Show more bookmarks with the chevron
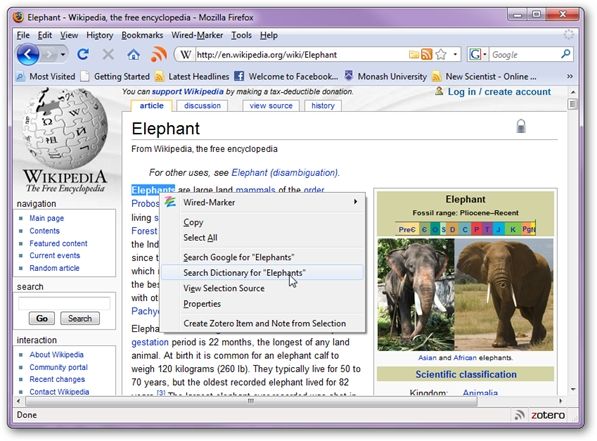Viewport: 597px width, 441px height. pos(570,77)
